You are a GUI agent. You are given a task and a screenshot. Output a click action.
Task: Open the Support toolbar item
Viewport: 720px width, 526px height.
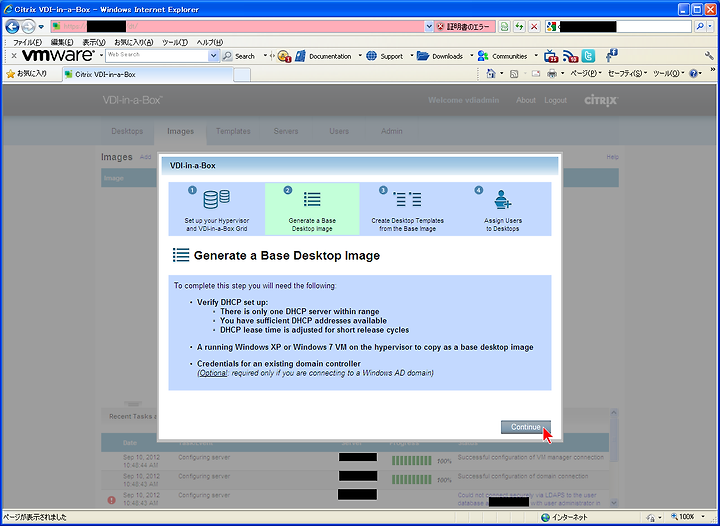pyautogui.click(x=385, y=56)
